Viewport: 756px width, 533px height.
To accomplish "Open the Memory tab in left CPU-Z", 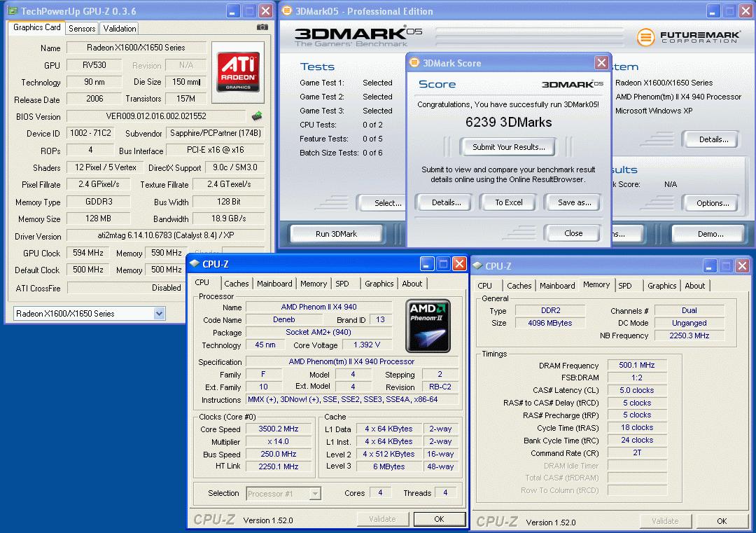I will pyautogui.click(x=314, y=284).
